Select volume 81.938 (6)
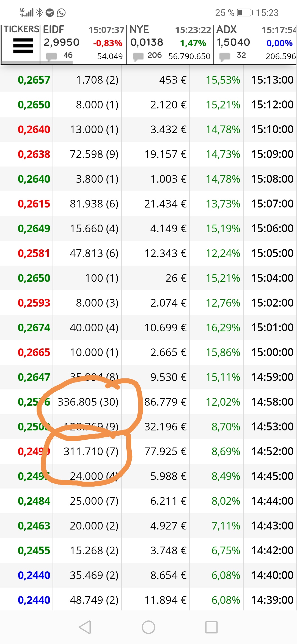The image size is (297, 644). click(x=94, y=204)
